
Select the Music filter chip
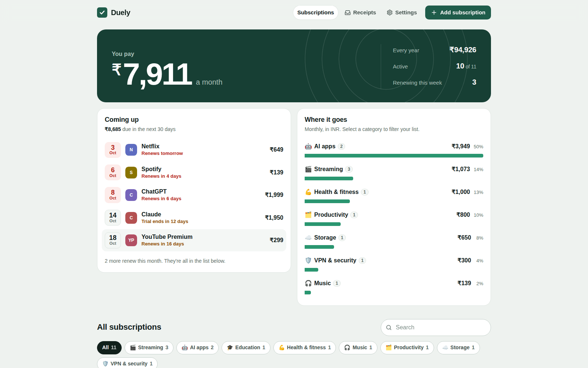pyautogui.click(x=358, y=348)
